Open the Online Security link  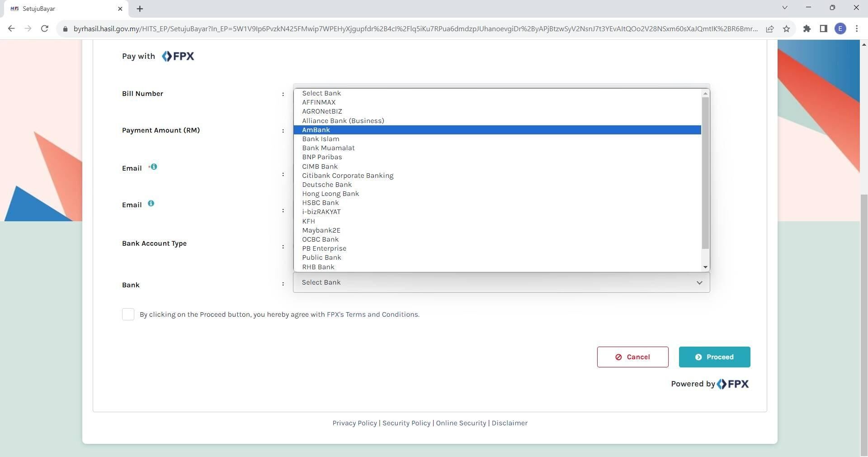(x=461, y=423)
